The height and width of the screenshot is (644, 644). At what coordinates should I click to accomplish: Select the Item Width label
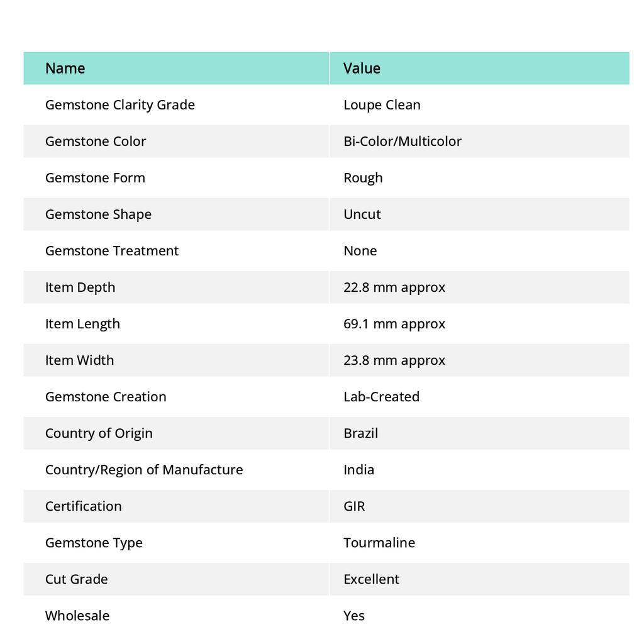[x=80, y=360]
